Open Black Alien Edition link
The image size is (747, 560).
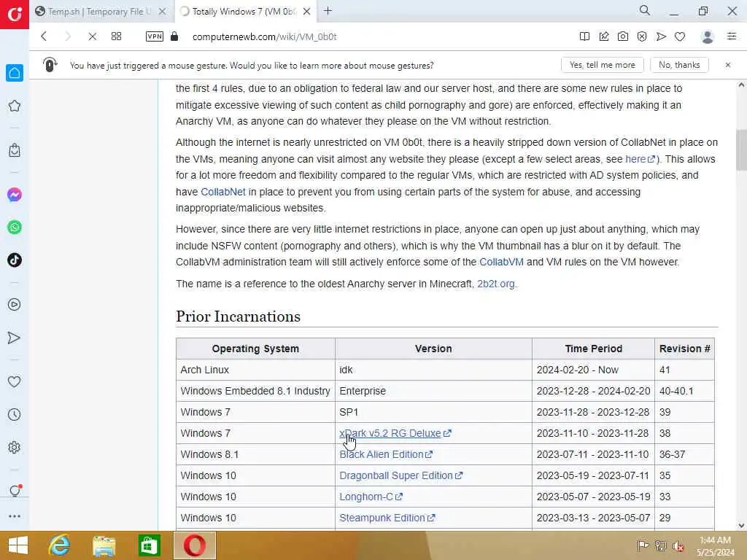386,454
